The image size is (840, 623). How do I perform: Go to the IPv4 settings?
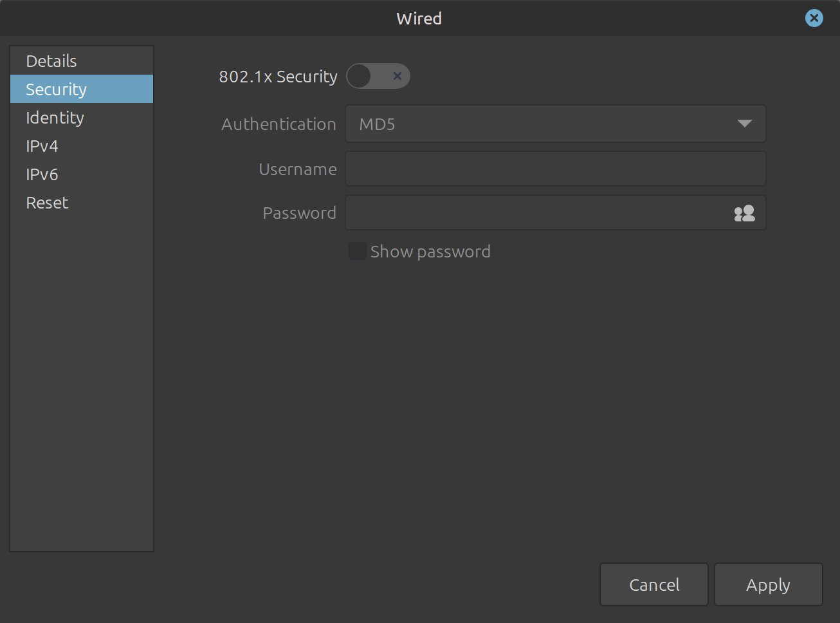point(42,146)
